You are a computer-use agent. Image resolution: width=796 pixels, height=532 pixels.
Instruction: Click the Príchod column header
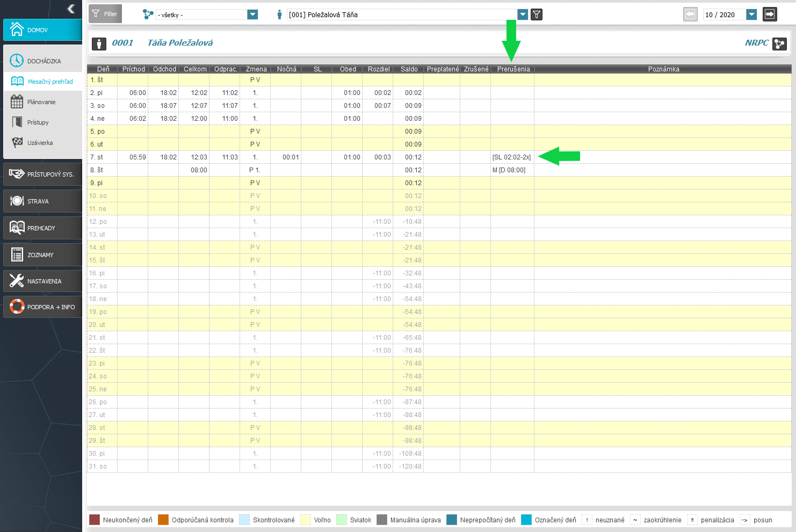point(133,69)
